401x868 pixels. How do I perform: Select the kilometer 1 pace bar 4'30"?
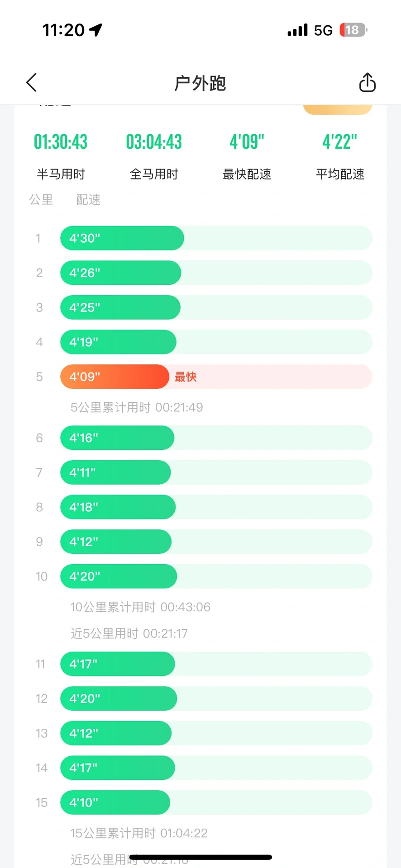(122, 238)
